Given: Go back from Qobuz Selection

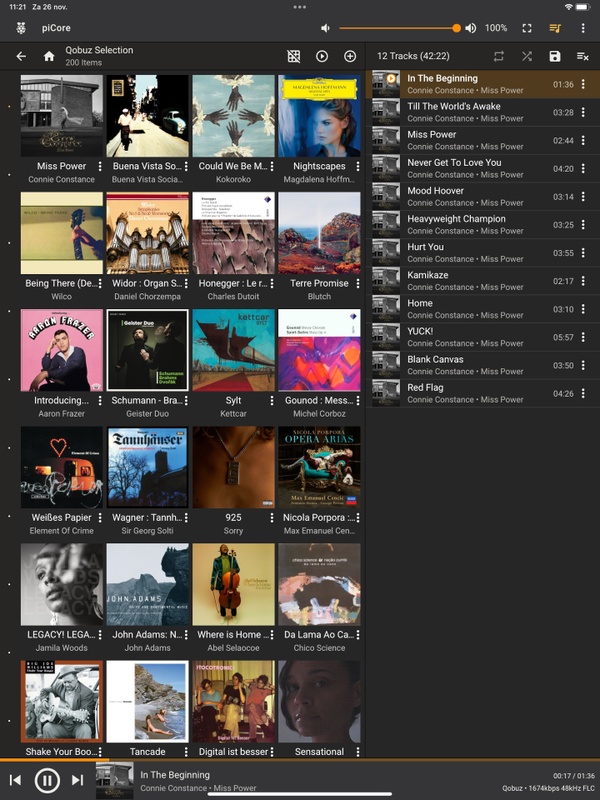Looking at the screenshot, I should point(21,56).
